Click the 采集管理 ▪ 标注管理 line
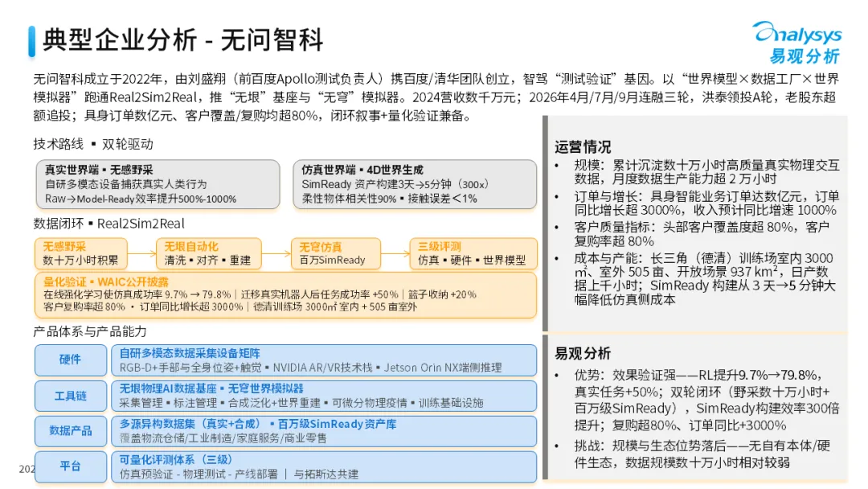Image resolution: width=868 pixels, height=489 pixels. click(301, 403)
